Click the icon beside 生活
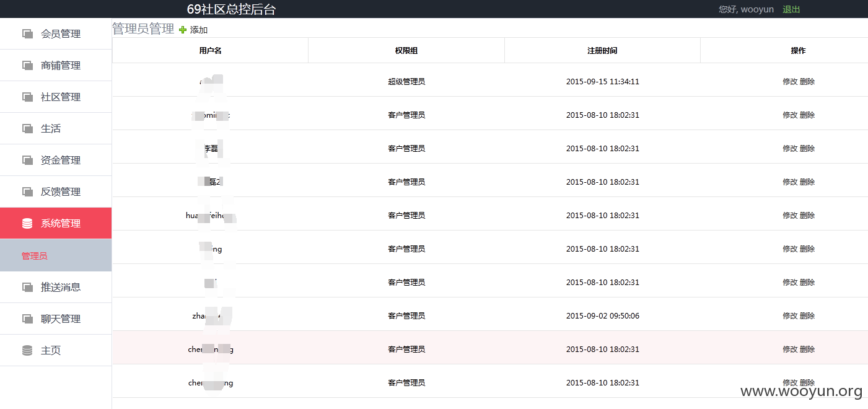This screenshot has width=868, height=409. (x=27, y=129)
